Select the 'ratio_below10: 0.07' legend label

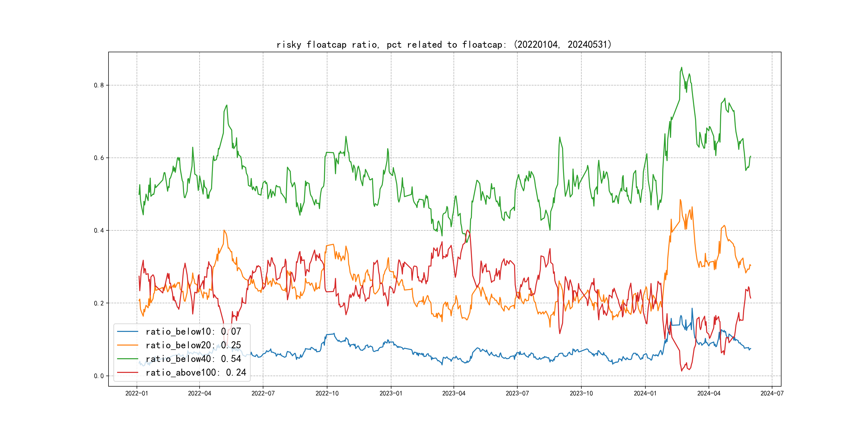click(x=193, y=332)
